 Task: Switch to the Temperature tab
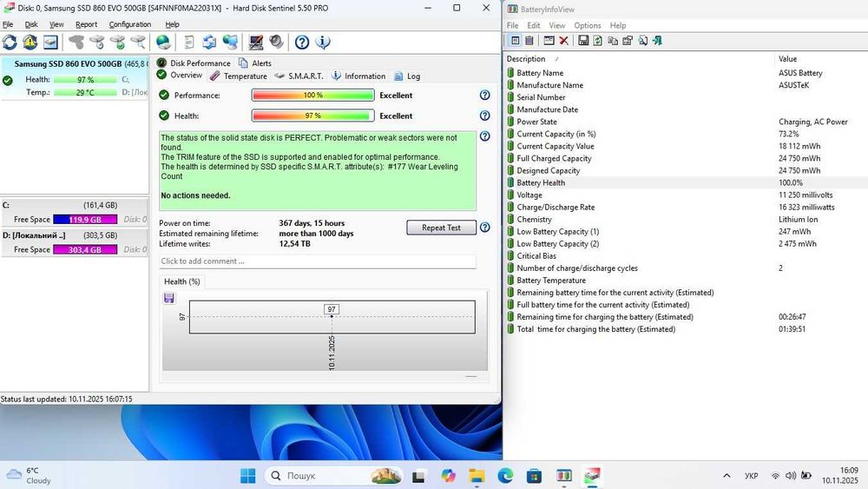[x=240, y=76]
